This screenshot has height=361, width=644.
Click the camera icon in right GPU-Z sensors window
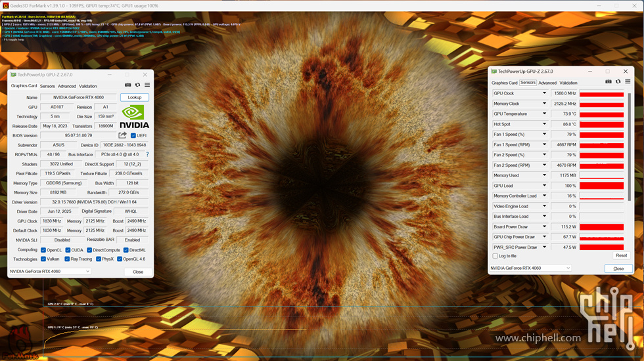(x=609, y=81)
